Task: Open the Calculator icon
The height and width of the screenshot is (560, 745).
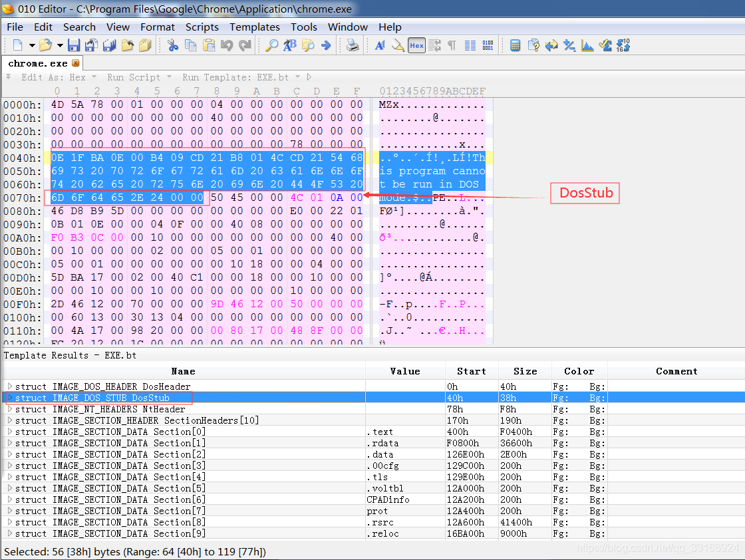Action: coord(515,45)
